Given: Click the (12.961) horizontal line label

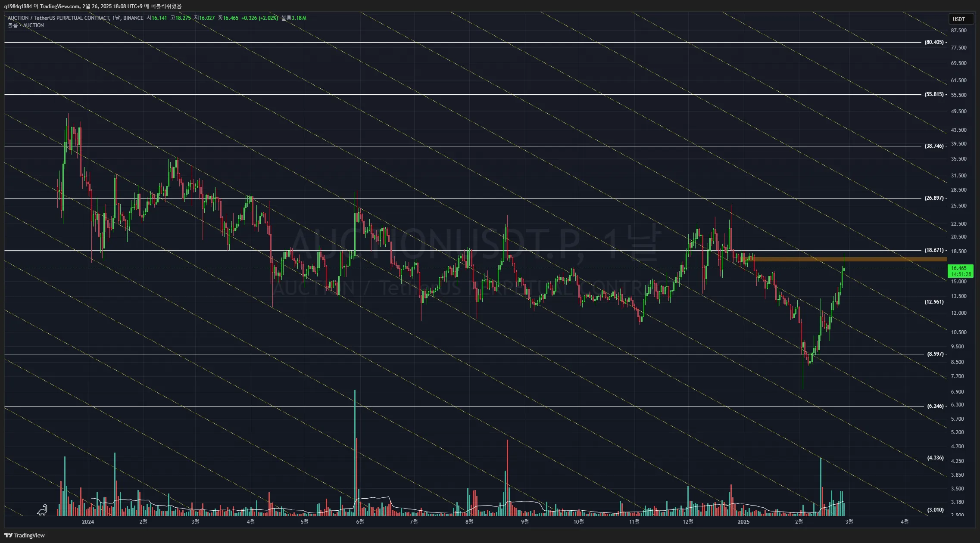Looking at the screenshot, I should pos(934,302).
